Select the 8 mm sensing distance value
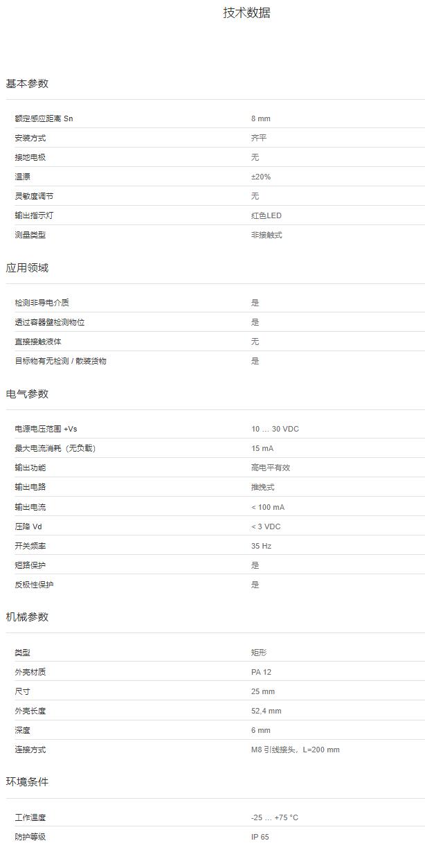Screen dimensions: 425x868 click(x=260, y=118)
